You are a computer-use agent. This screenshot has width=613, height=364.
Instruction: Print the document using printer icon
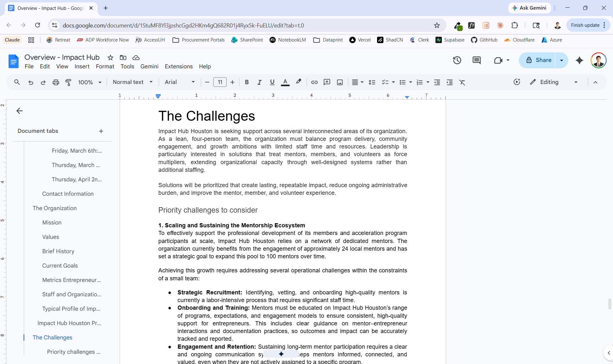[56, 82]
